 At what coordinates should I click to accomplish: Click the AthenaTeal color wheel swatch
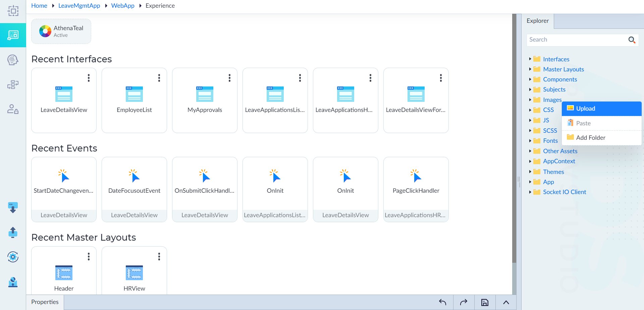(x=45, y=31)
